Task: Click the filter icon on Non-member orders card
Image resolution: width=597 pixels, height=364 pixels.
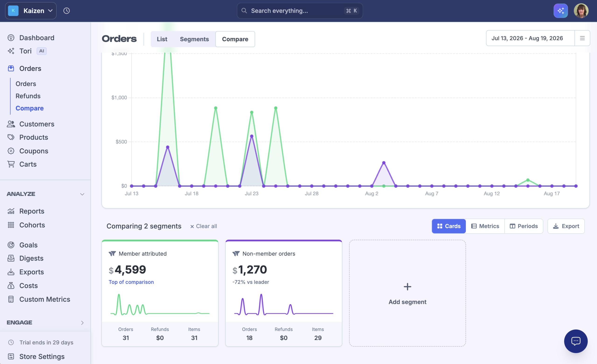Action: [236, 254]
